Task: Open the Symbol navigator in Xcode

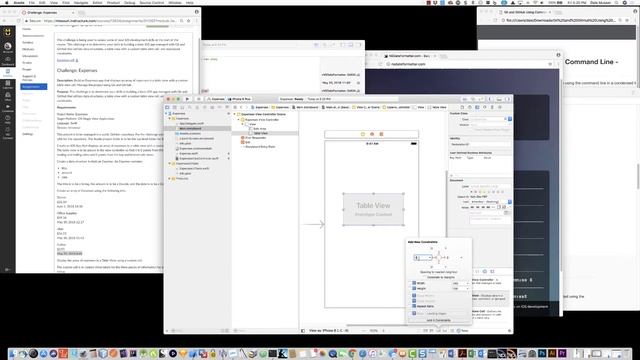Action: (x=182, y=107)
